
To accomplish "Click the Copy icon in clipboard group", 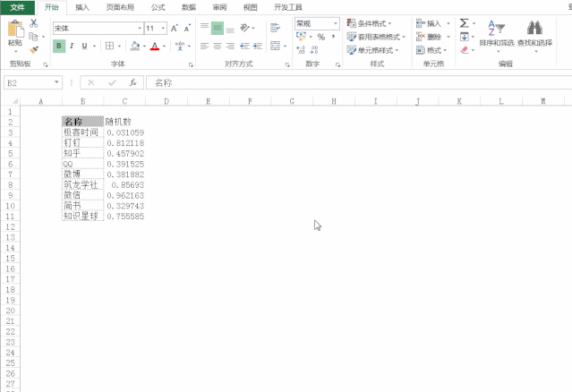I will coord(33,37).
